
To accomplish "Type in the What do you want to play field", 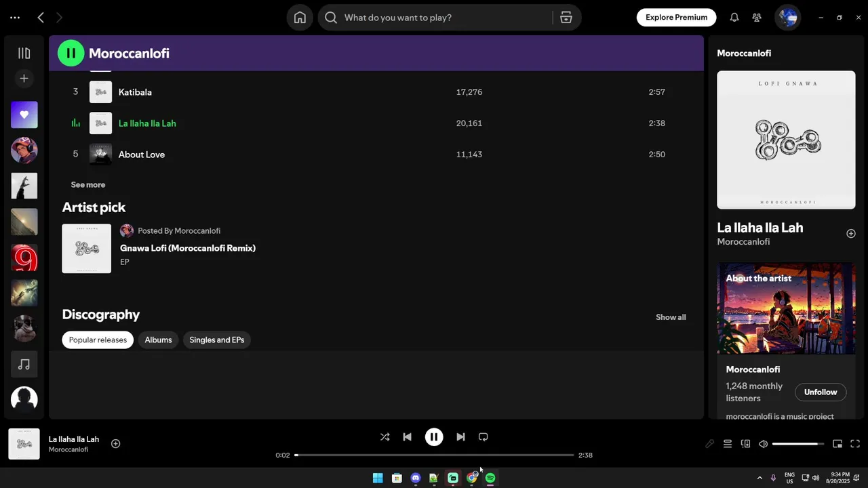I will coord(448,18).
